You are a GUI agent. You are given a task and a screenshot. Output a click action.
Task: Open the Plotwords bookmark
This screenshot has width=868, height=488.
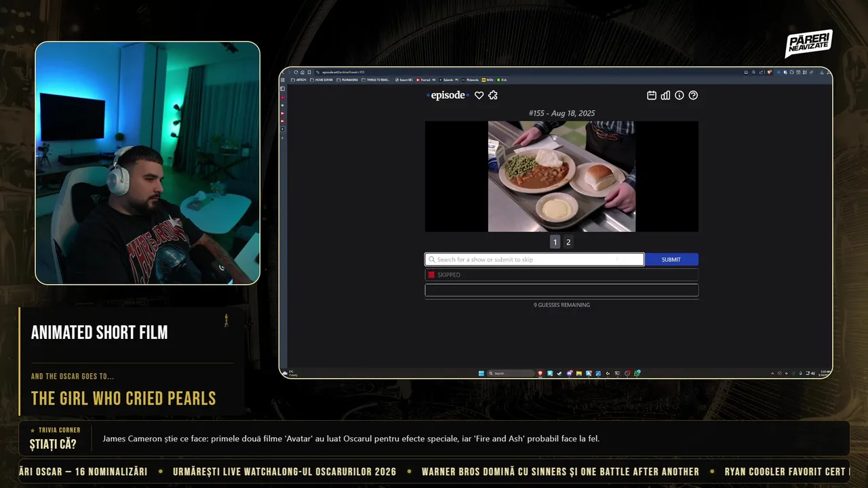coord(470,80)
